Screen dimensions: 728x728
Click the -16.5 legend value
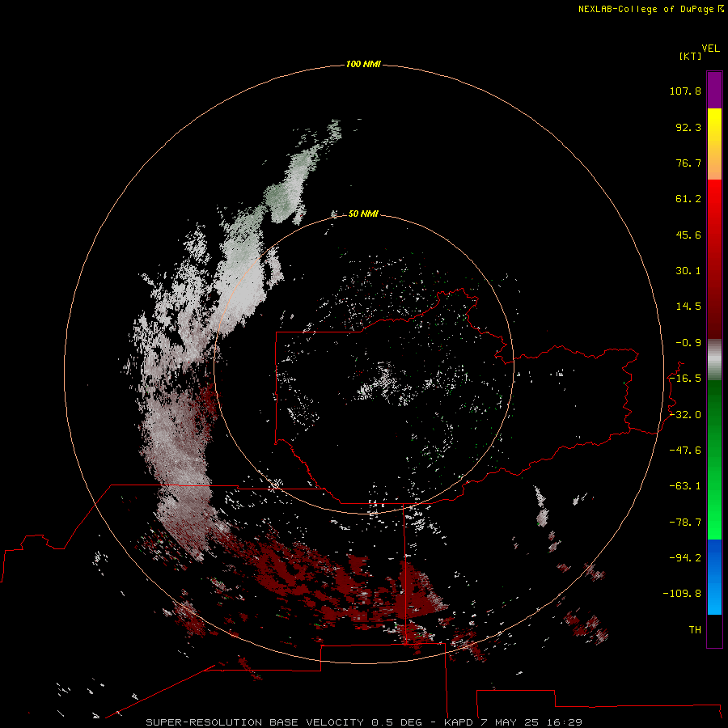coord(685,379)
